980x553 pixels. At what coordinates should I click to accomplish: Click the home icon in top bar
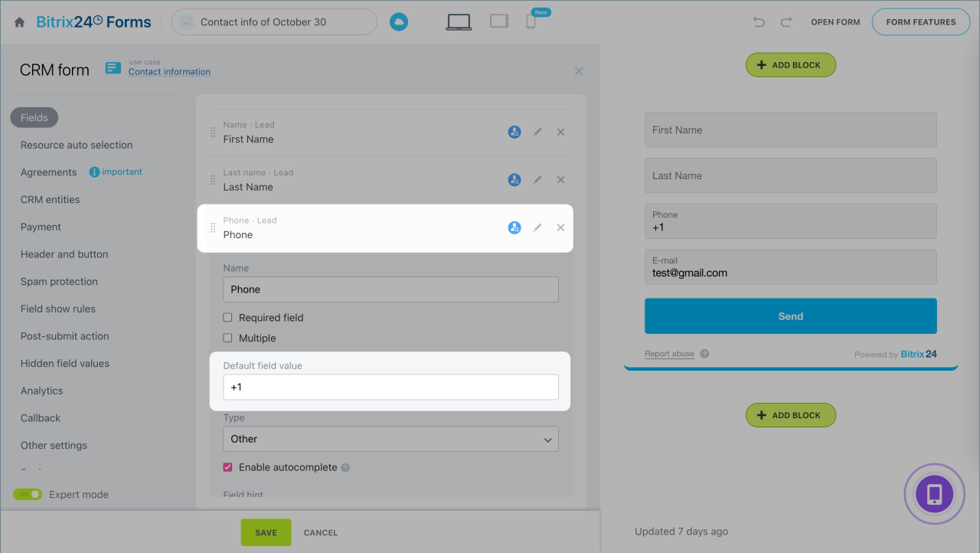click(x=20, y=22)
